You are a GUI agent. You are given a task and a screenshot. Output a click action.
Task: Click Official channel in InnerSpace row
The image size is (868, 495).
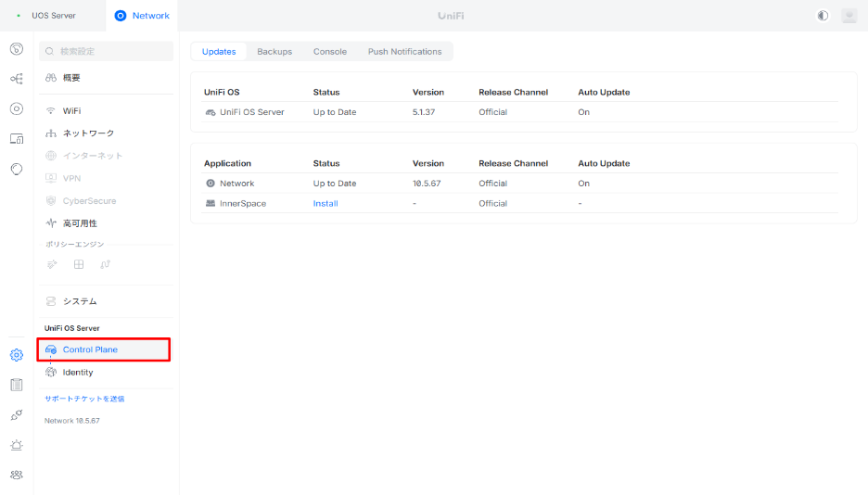(492, 204)
